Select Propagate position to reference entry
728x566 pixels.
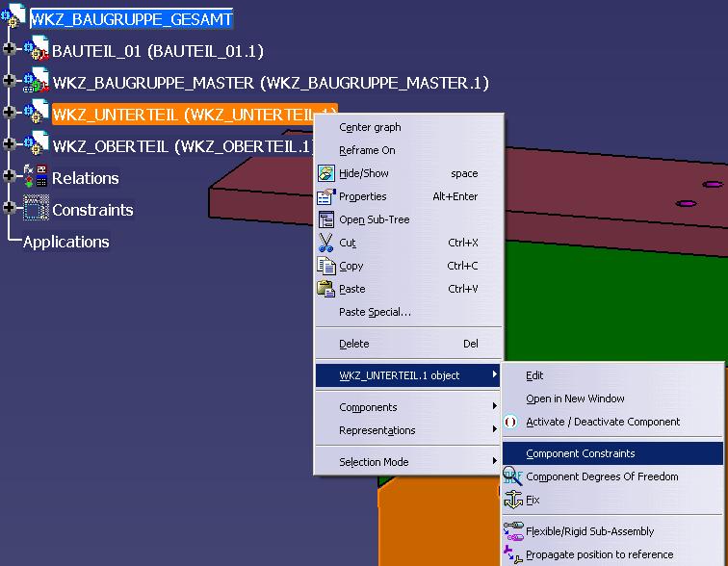coord(612,554)
